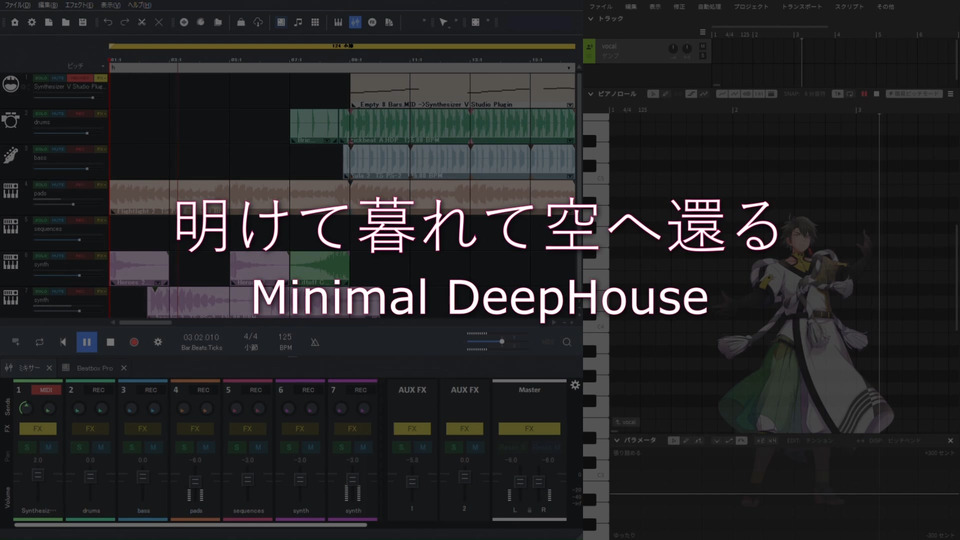Screen dimensions: 960x540
Task: Mute mixer channel 4 pads
Action: tap(206, 448)
